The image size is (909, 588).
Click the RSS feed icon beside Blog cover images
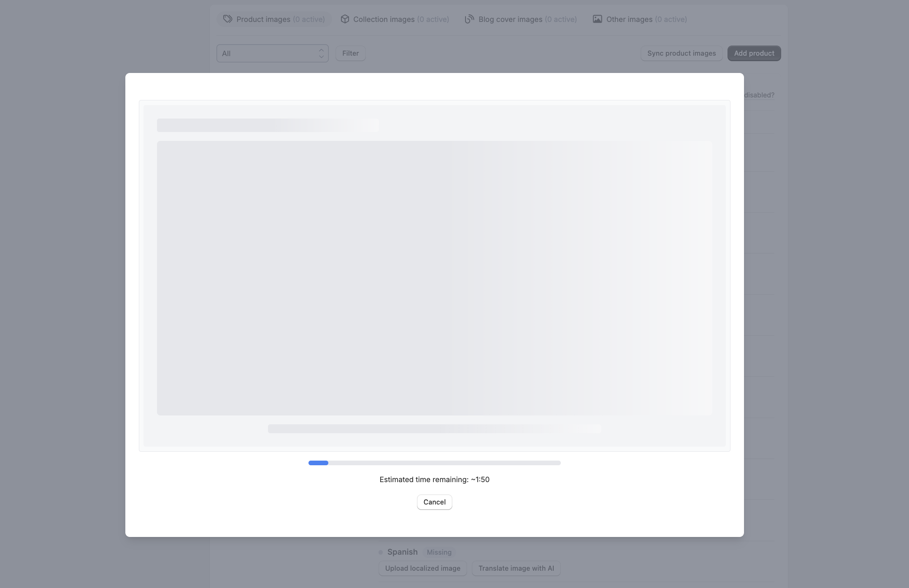[469, 19]
